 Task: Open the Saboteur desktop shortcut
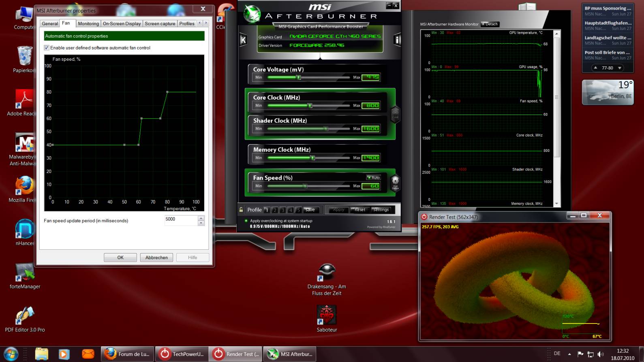[x=327, y=318]
